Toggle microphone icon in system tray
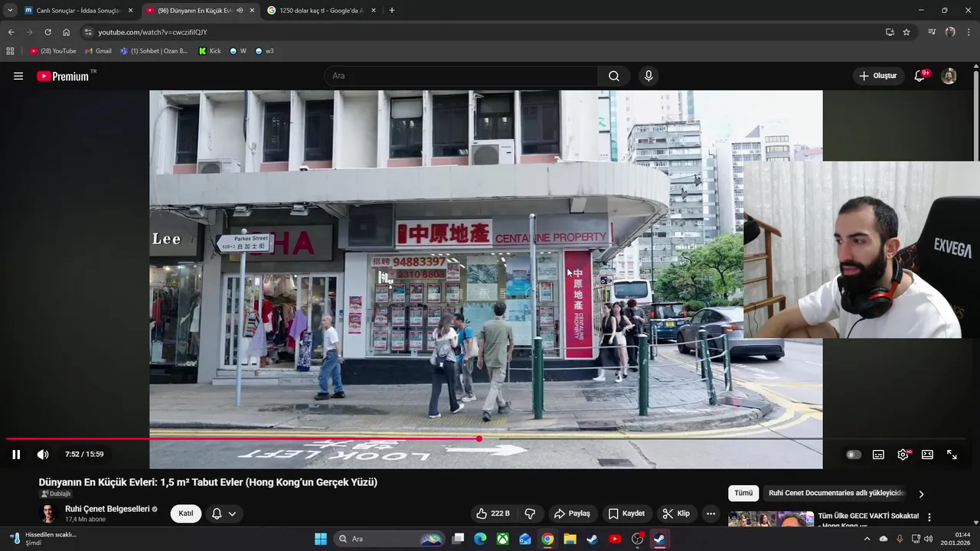This screenshot has width=980, height=551. coord(900,539)
